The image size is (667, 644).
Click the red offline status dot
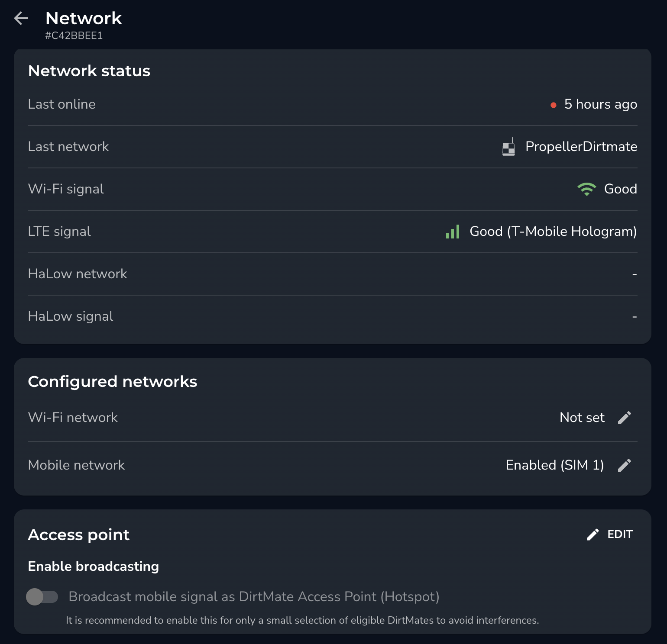coord(553,105)
